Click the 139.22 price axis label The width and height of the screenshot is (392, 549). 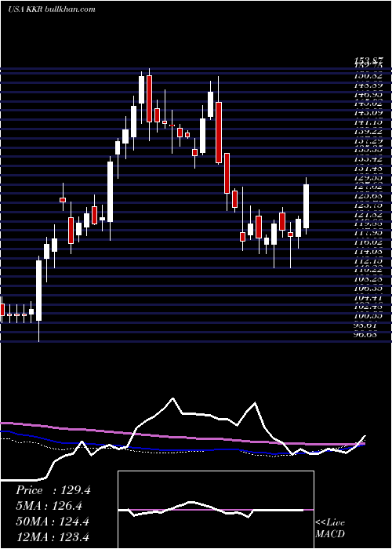coord(368,132)
